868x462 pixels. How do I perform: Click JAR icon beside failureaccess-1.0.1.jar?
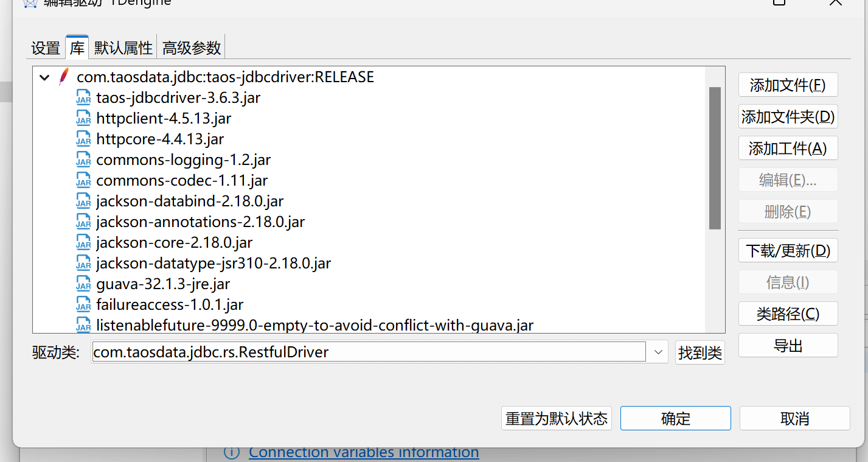pyautogui.click(x=83, y=304)
